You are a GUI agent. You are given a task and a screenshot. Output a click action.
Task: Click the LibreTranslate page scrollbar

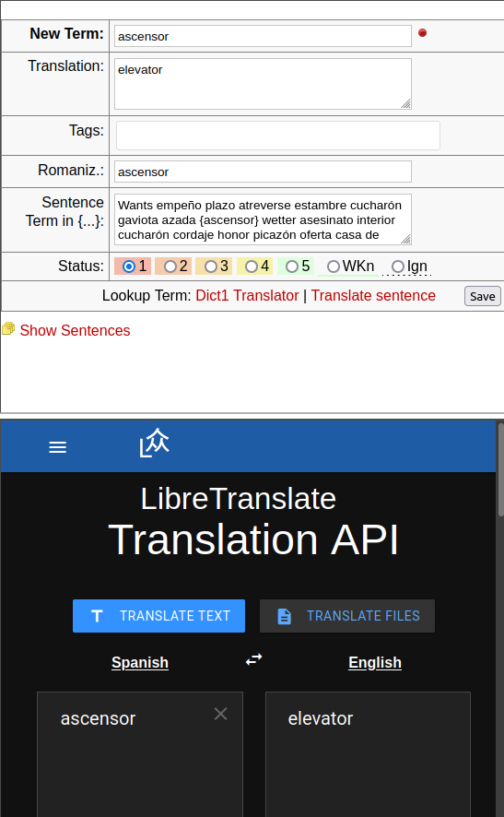tap(501, 469)
